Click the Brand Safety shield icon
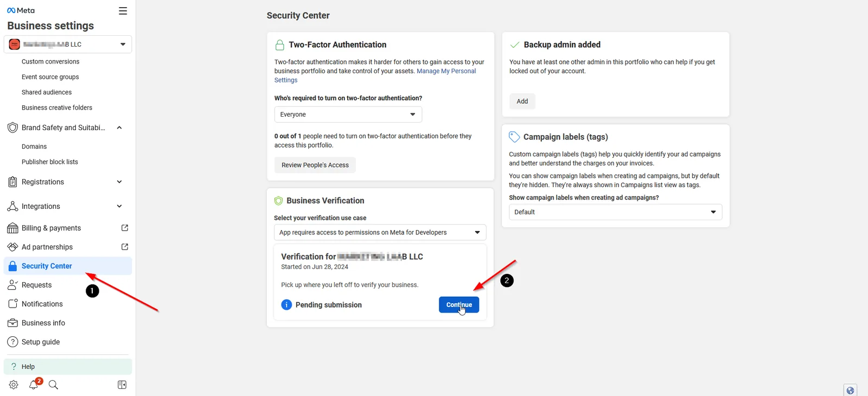Image resolution: width=868 pixels, height=396 pixels. [12, 127]
